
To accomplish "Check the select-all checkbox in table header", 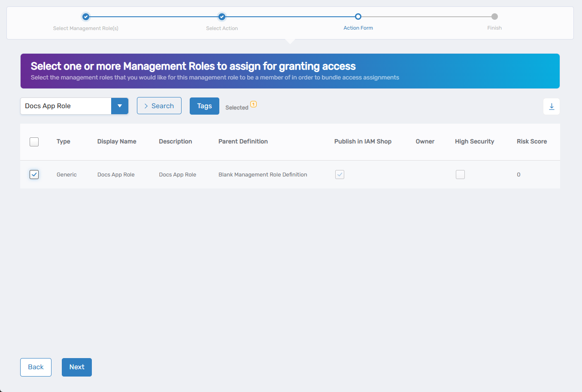I will pyautogui.click(x=34, y=142).
